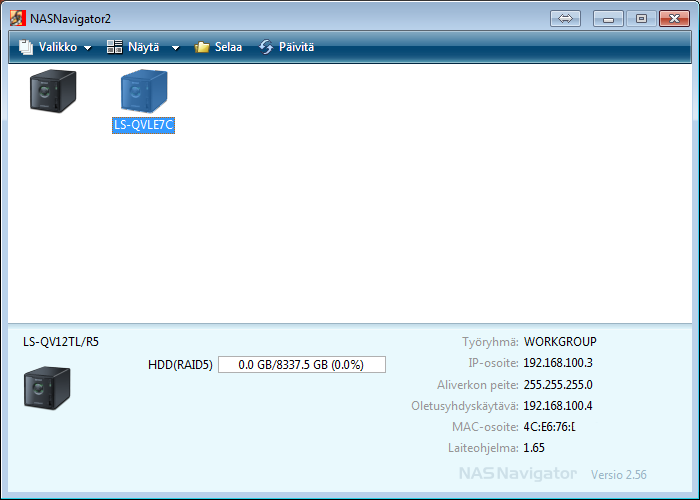This screenshot has width=700, height=500.
Task: Open the Näytä view menu
Action: point(143,47)
